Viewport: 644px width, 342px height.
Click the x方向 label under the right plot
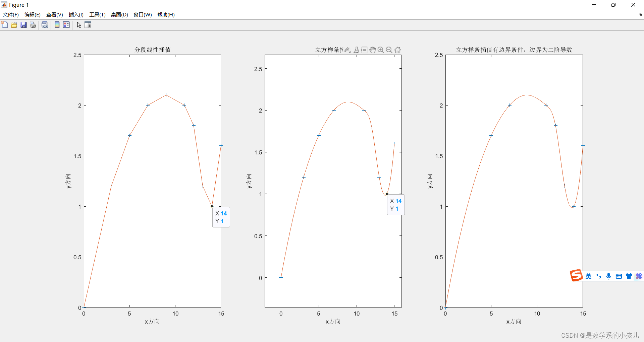(x=514, y=322)
